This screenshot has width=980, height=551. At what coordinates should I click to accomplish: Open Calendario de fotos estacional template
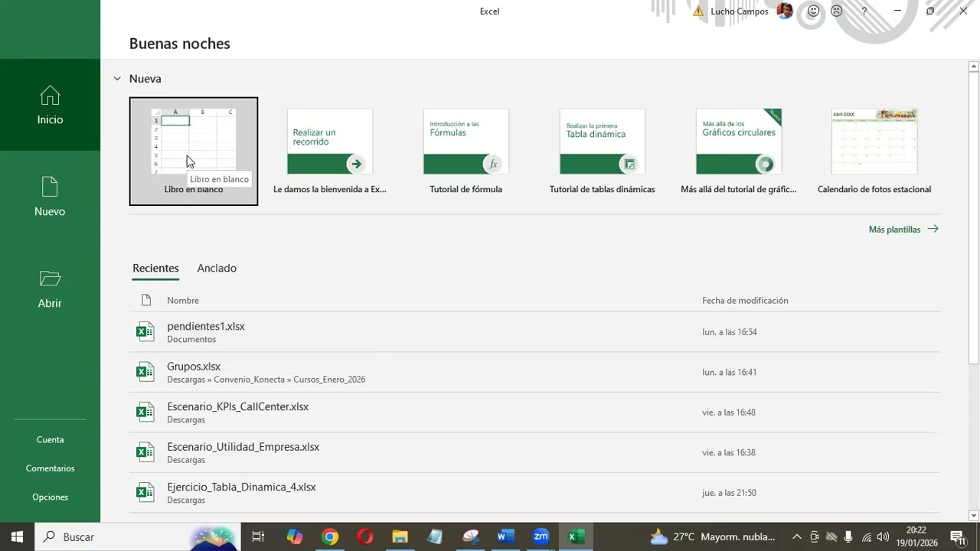[x=874, y=151]
